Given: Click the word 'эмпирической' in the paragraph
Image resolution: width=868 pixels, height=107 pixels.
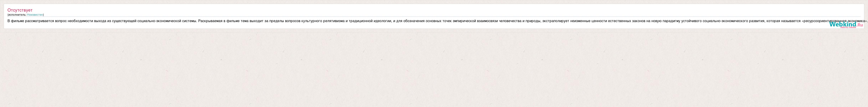Looking at the screenshot, I should (x=464, y=21).
